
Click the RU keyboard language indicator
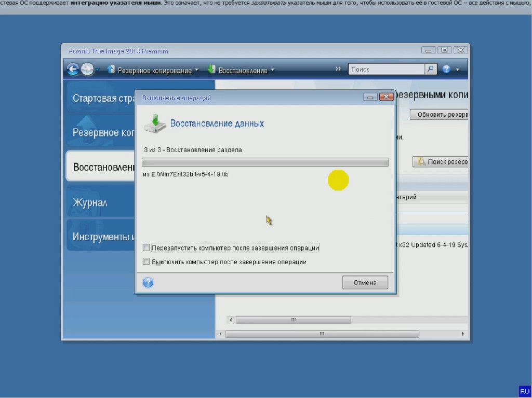click(524, 391)
